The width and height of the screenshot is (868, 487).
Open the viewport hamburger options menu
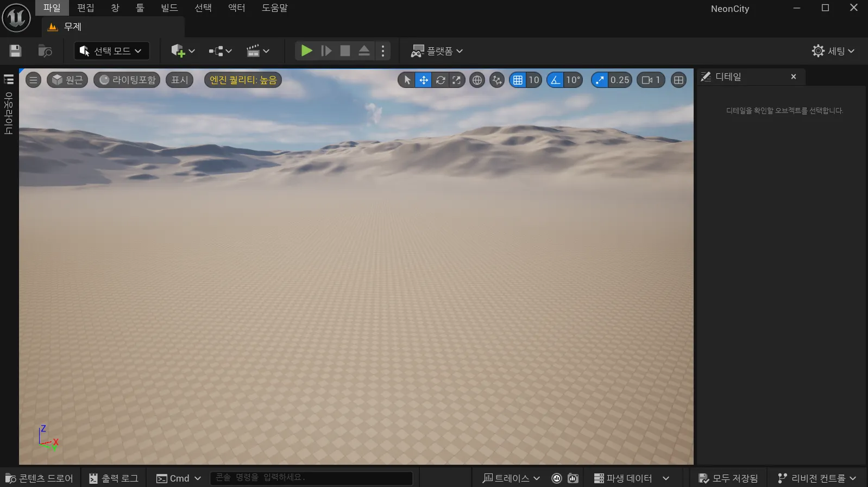pyautogui.click(x=33, y=80)
